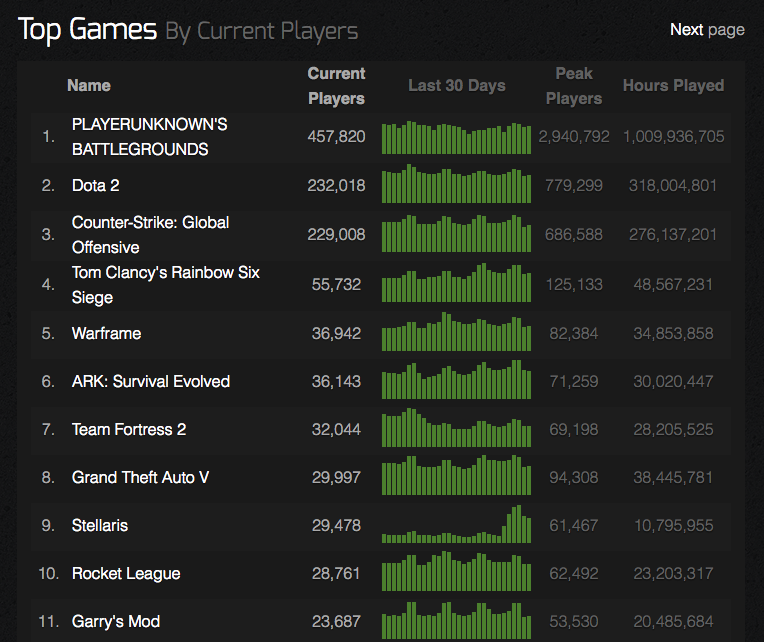Select peak players value 125,133
Image resolution: width=764 pixels, height=642 pixels.
(574, 284)
